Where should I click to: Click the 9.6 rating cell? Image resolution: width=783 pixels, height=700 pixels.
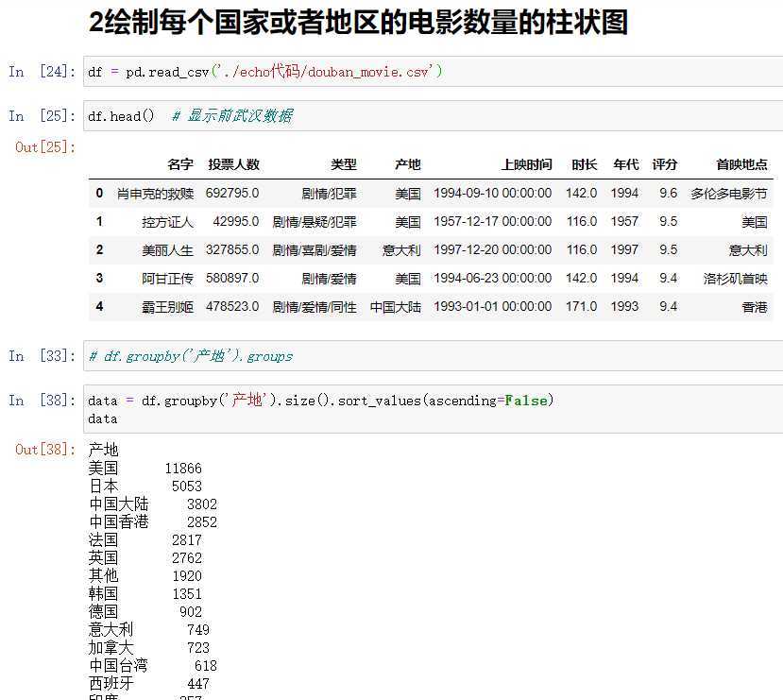tap(668, 194)
